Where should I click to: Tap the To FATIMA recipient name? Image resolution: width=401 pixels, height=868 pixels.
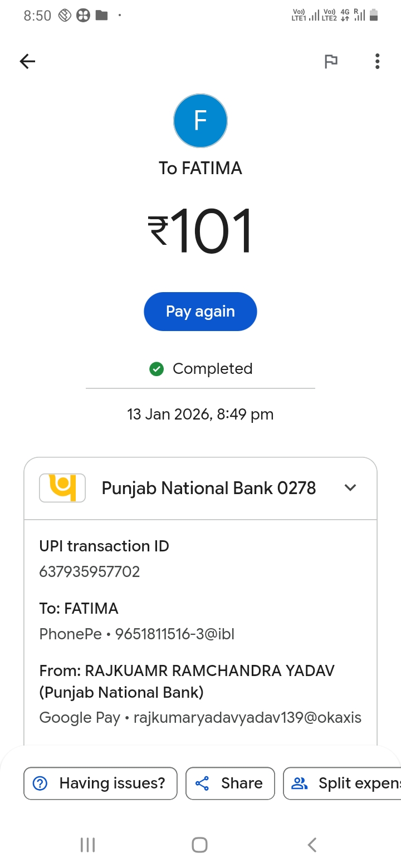[x=200, y=168]
